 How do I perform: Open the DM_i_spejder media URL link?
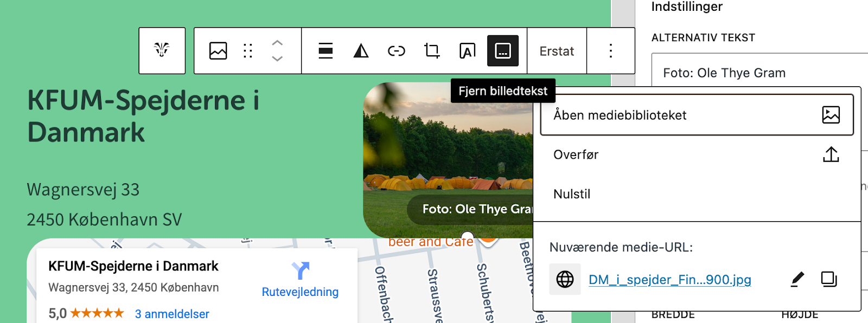pos(669,280)
